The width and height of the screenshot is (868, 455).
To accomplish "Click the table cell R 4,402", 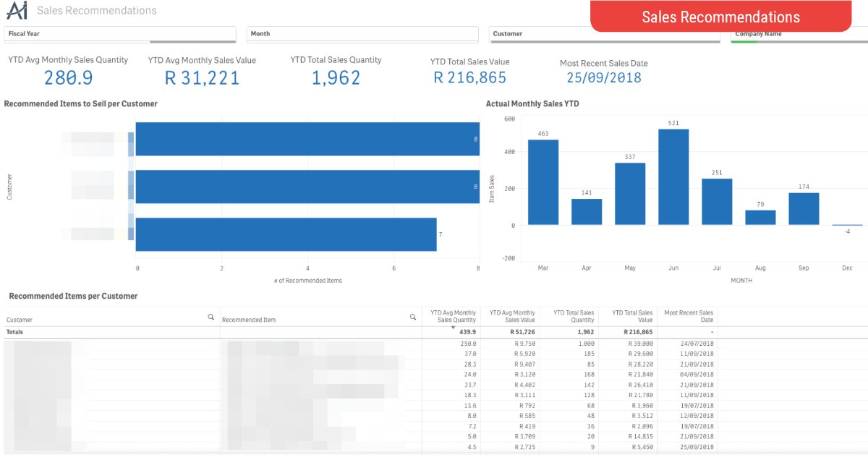I will pyautogui.click(x=524, y=384).
